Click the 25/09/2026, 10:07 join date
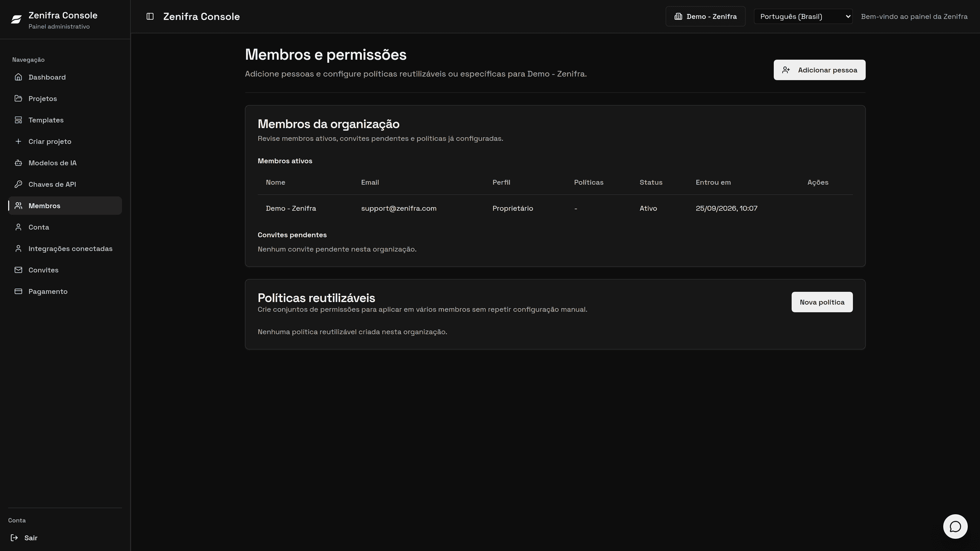 tap(726, 208)
